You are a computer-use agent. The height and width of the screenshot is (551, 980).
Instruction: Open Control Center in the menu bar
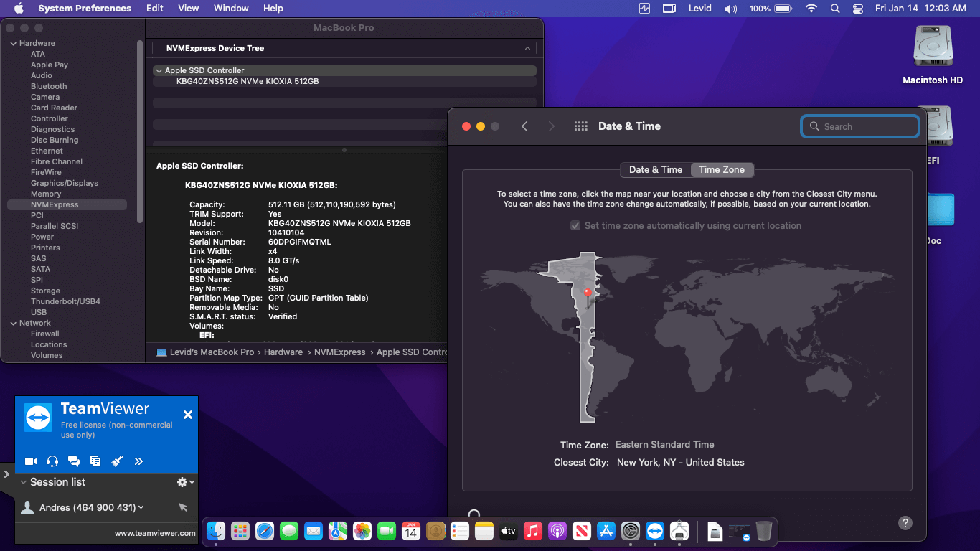858,9
